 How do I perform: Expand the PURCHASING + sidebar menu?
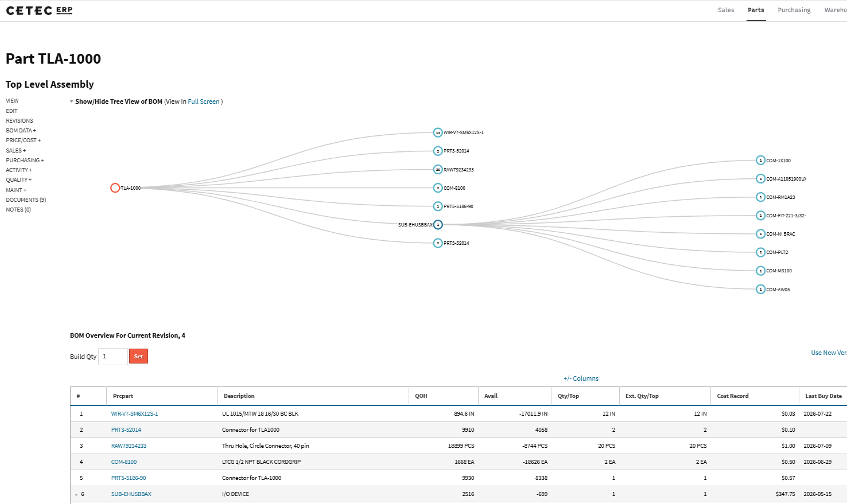point(25,161)
